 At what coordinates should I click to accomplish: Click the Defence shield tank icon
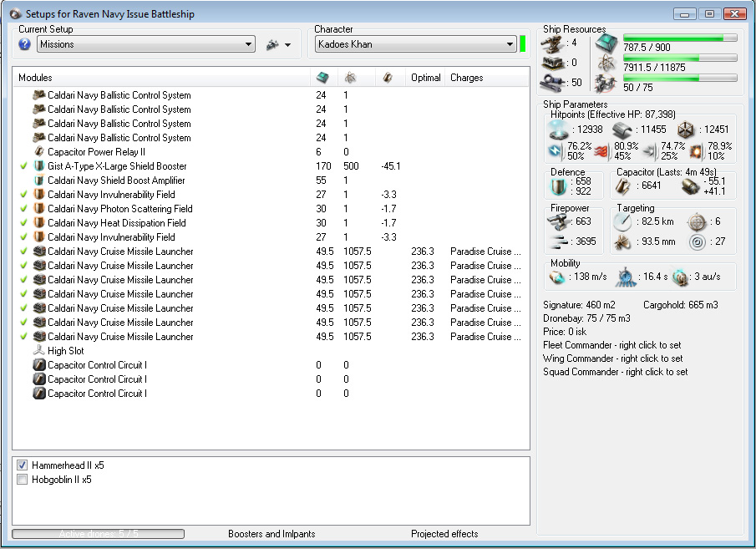(x=558, y=186)
